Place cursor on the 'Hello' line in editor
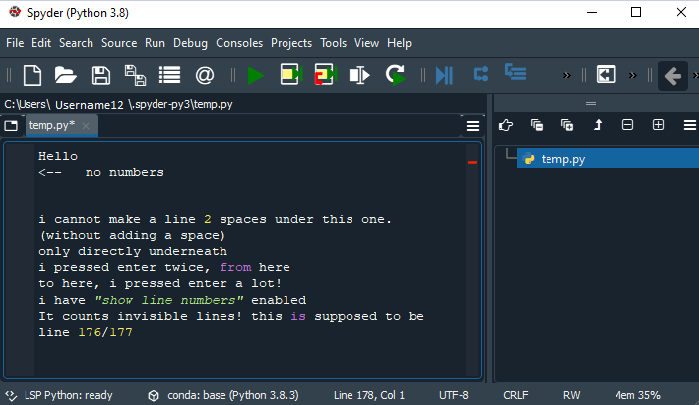699x405 pixels. [x=58, y=156]
